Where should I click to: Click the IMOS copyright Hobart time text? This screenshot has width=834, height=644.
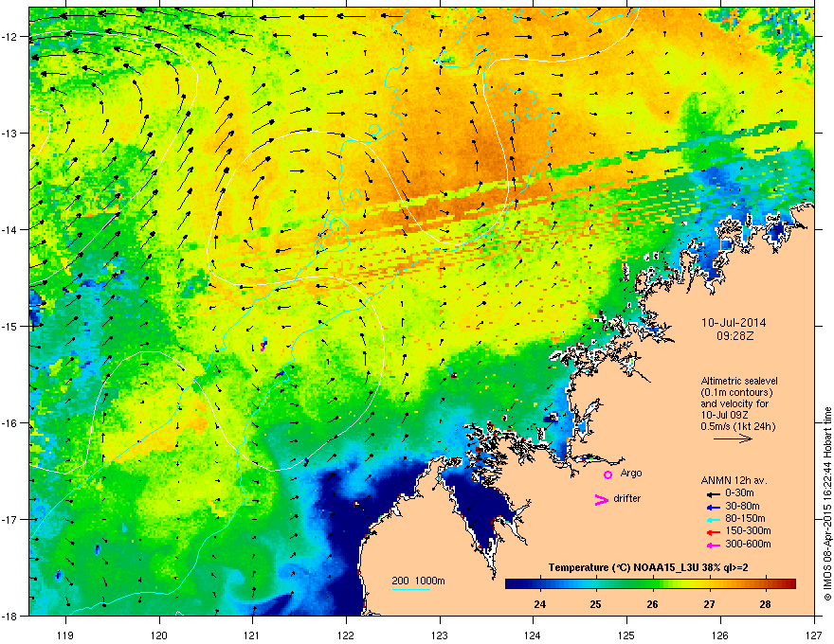click(x=827, y=504)
